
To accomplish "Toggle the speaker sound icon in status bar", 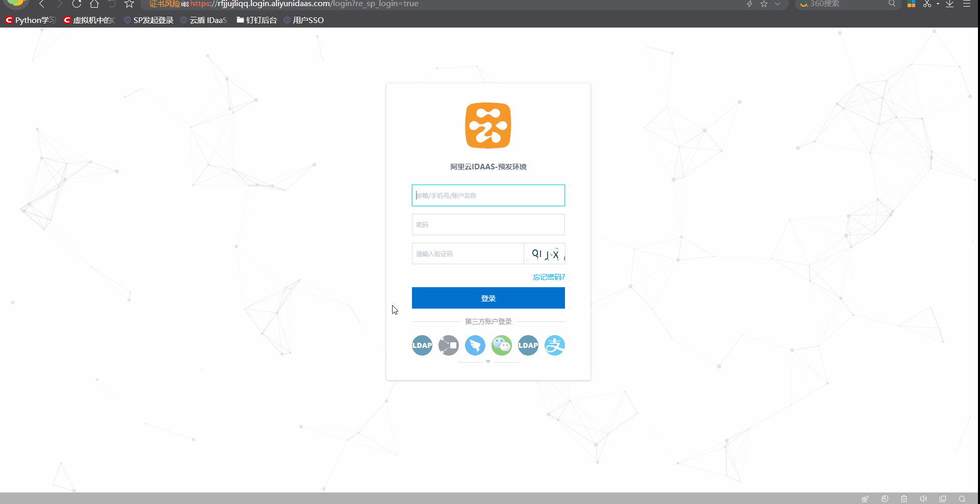I will point(923,499).
